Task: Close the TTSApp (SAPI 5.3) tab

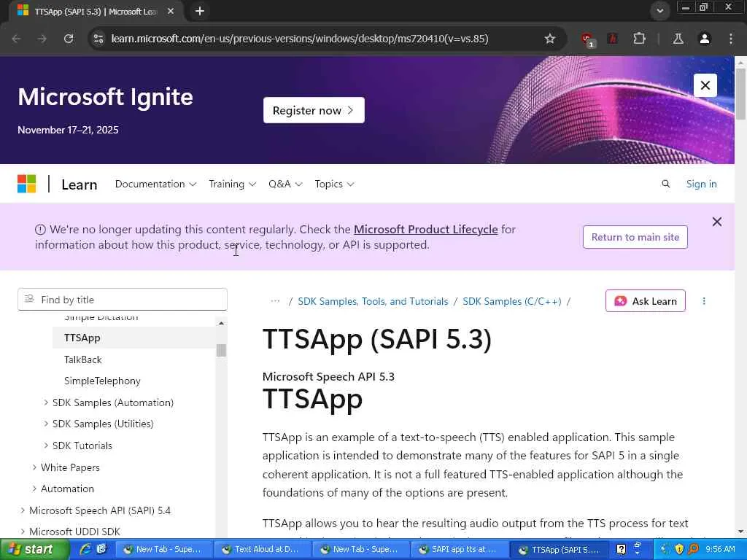Action: [x=171, y=11]
